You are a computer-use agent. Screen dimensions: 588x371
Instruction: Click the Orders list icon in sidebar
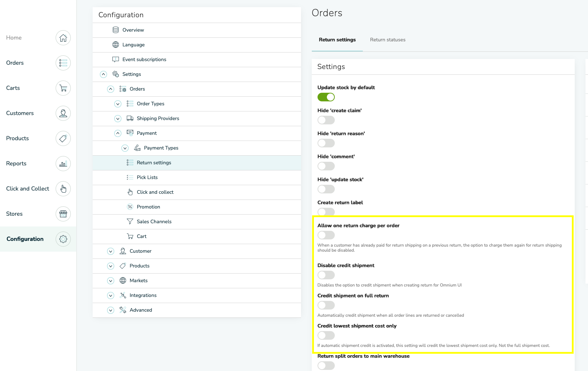click(x=63, y=63)
